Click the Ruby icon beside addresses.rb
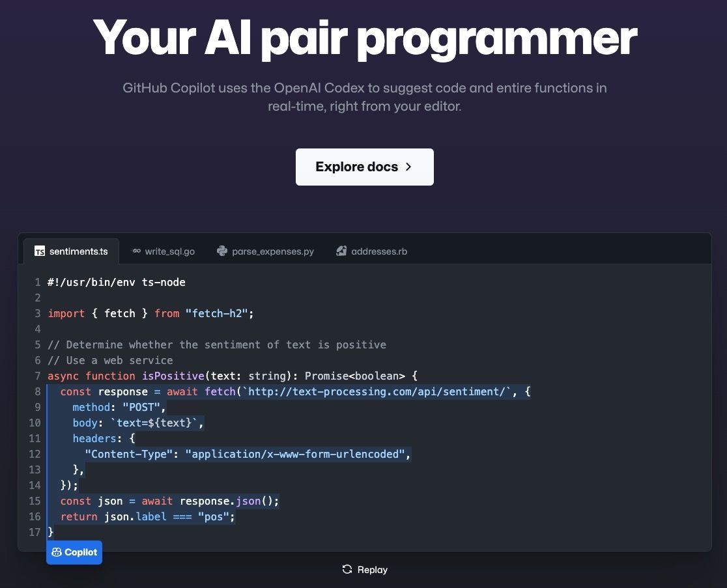Viewport: 727px width, 588px height. (x=341, y=251)
